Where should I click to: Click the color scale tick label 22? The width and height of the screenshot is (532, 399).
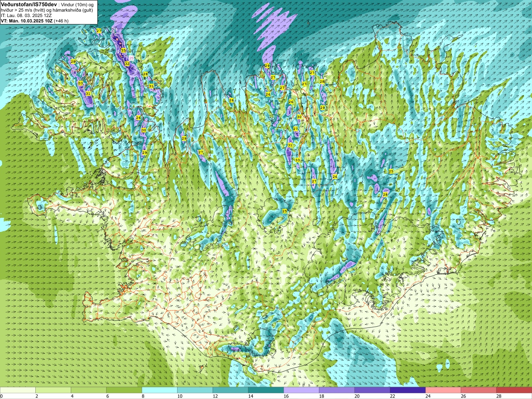(x=392, y=396)
